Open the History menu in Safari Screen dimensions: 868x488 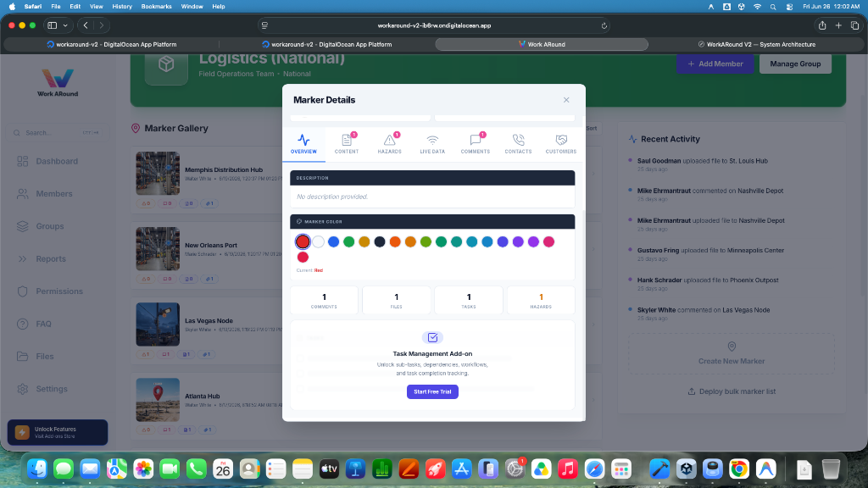(122, 7)
